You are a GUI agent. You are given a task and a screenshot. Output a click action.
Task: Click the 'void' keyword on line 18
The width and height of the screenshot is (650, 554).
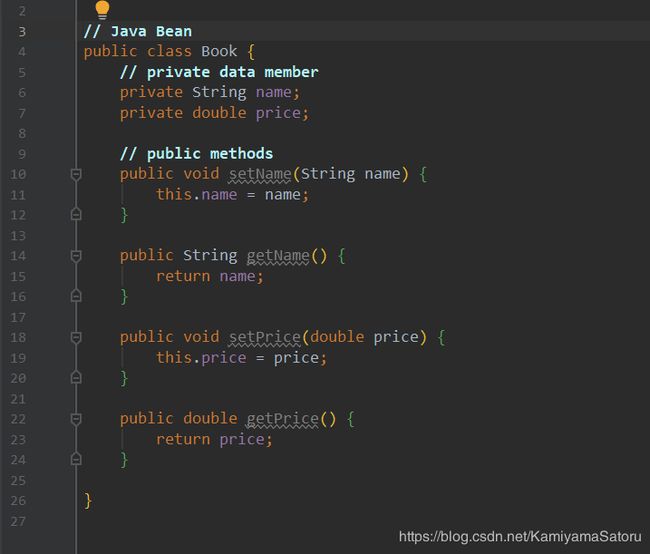(x=201, y=337)
